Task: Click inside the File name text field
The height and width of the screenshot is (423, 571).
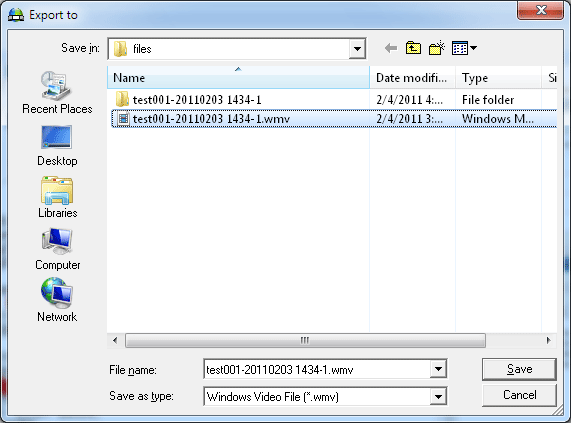Action: point(317,369)
